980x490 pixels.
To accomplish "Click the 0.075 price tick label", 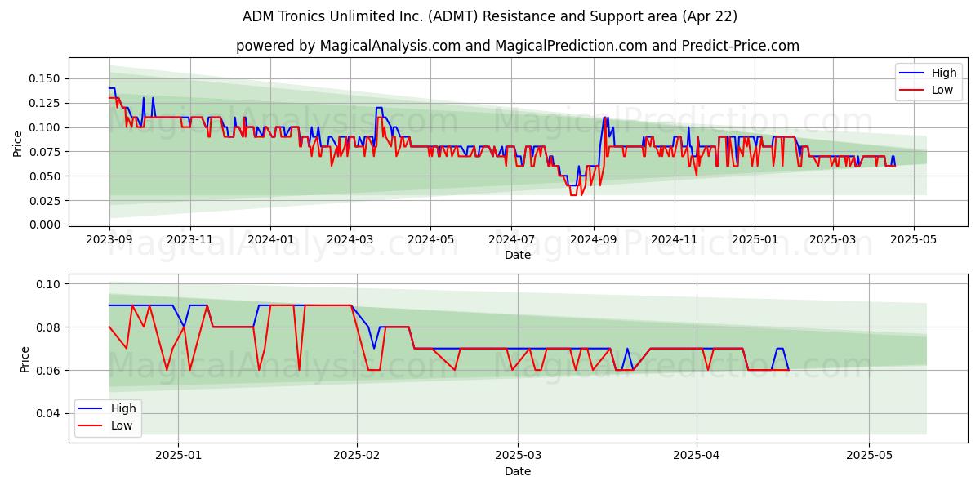I will coord(44,152).
